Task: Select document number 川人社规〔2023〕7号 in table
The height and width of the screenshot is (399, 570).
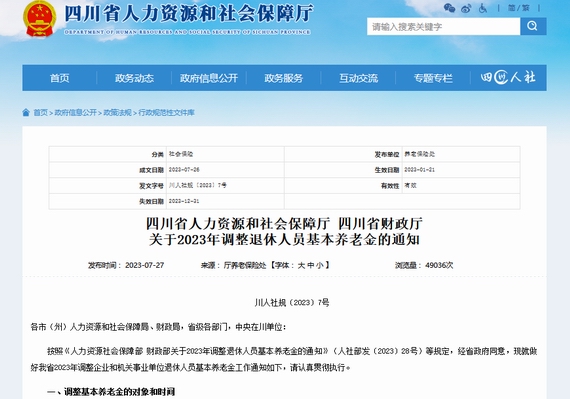Action: 197,185
